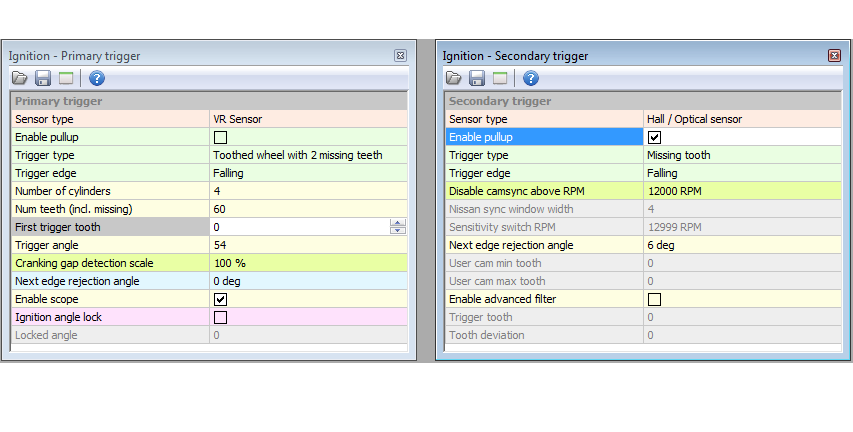Image resolution: width=853 pixels, height=432 pixels.
Task: Click open file icon in Primary trigger toolbar
Action: (x=20, y=78)
